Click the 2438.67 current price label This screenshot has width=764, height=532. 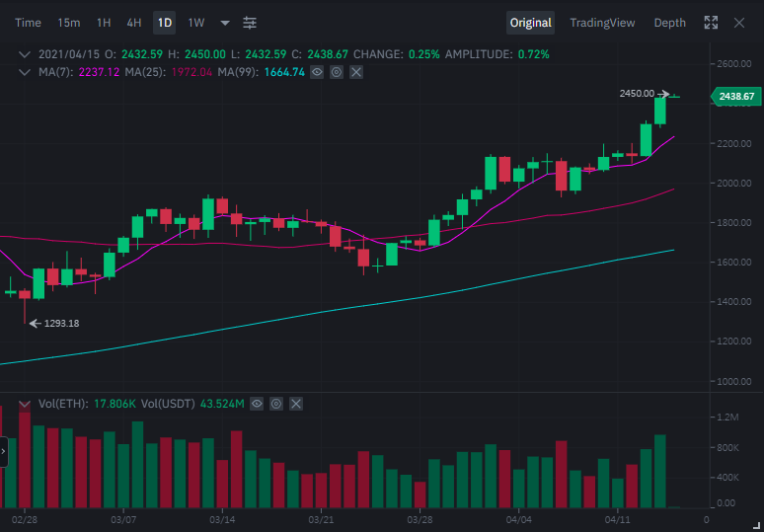pyautogui.click(x=735, y=97)
